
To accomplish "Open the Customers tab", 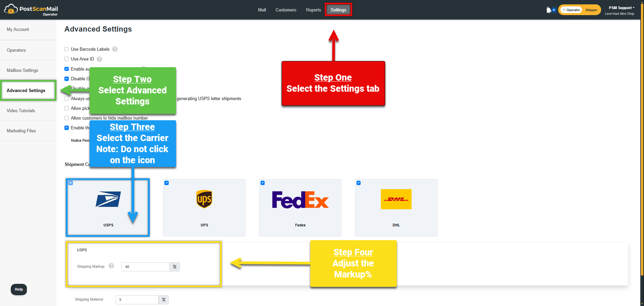I will (286, 10).
